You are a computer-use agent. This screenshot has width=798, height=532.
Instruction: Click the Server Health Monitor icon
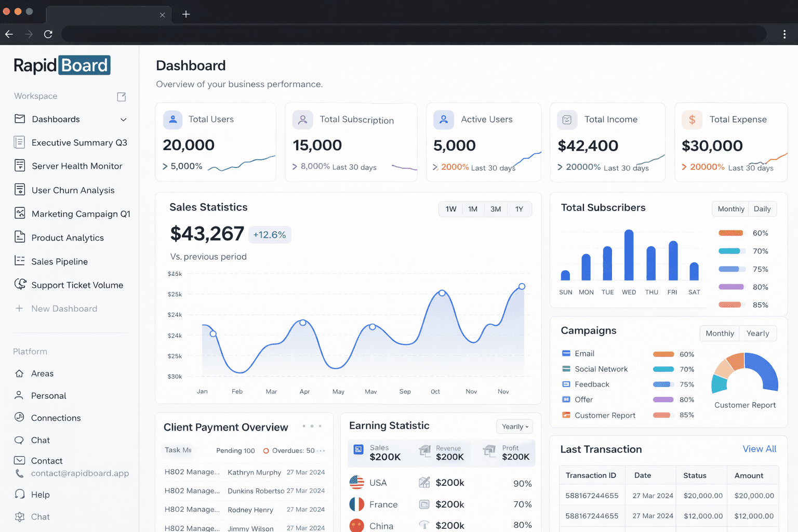pyautogui.click(x=20, y=166)
